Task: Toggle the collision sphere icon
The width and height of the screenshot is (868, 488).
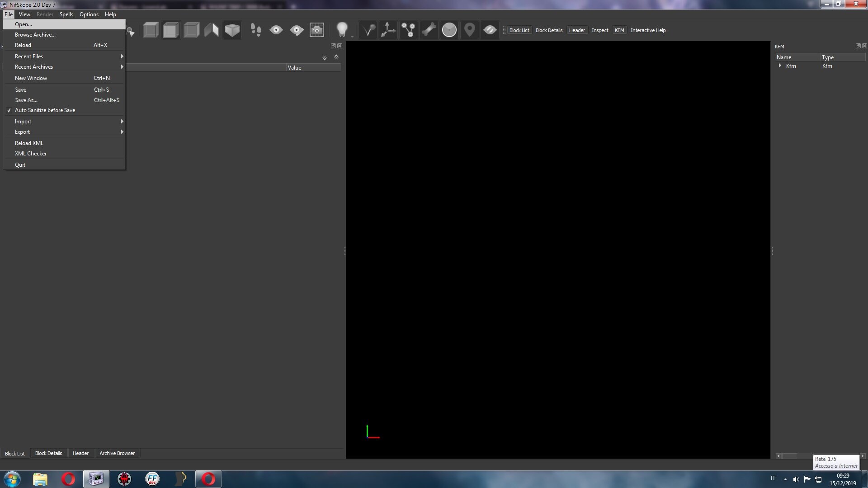Action: tap(449, 30)
